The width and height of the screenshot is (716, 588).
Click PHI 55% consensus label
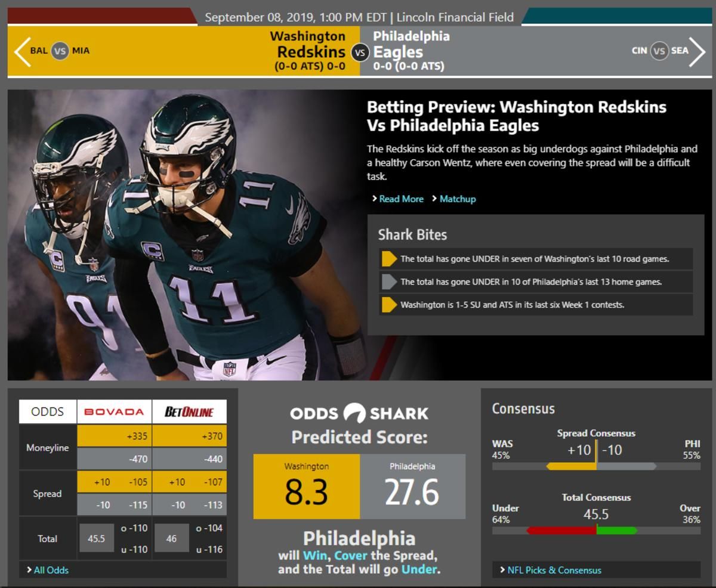(x=692, y=449)
